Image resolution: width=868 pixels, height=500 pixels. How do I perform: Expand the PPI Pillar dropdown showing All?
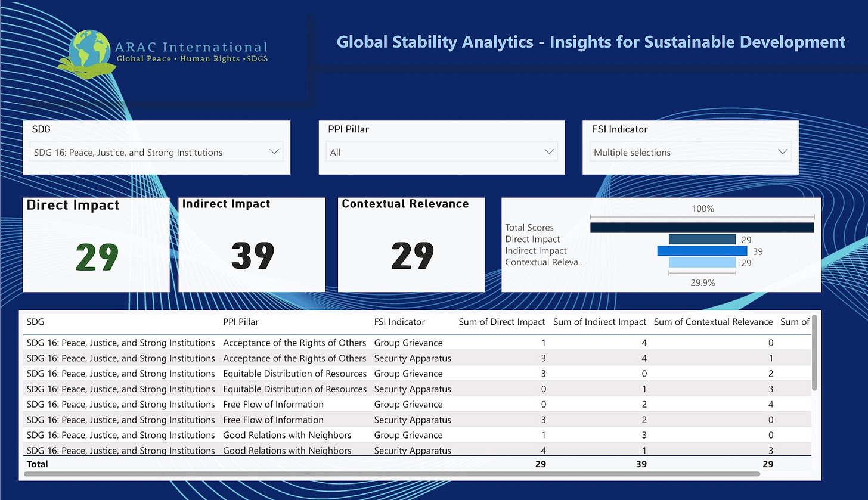[x=442, y=152]
